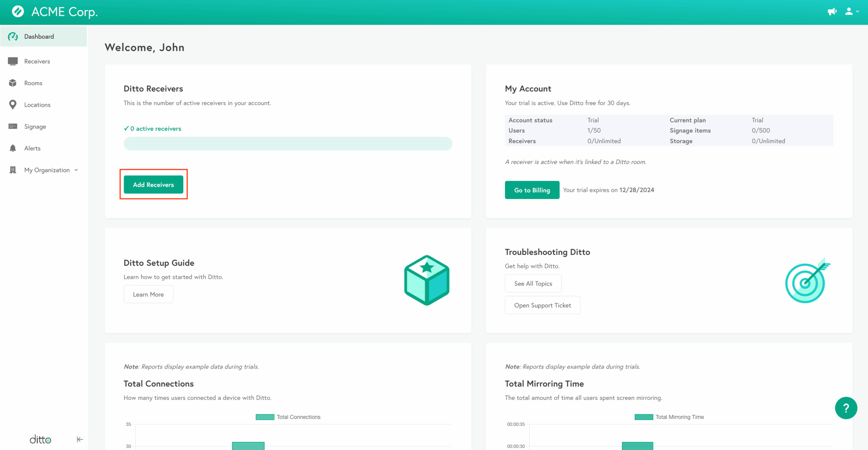Click Learn More in Setup Guide
Viewport: 868px width, 450px height.
(x=148, y=294)
